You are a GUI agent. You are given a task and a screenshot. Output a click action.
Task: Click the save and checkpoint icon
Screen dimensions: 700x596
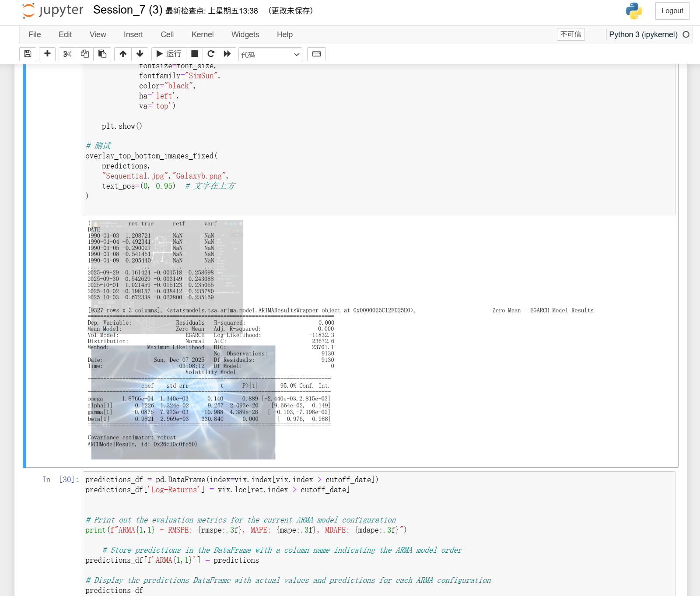click(x=28, y=54)
